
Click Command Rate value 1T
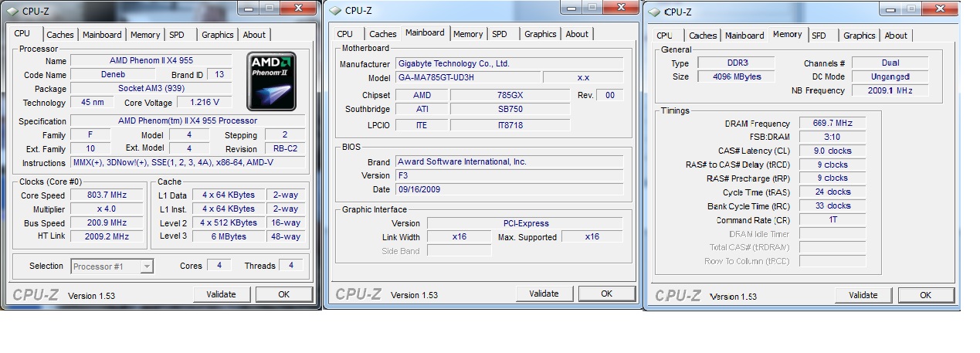[832, 220]
